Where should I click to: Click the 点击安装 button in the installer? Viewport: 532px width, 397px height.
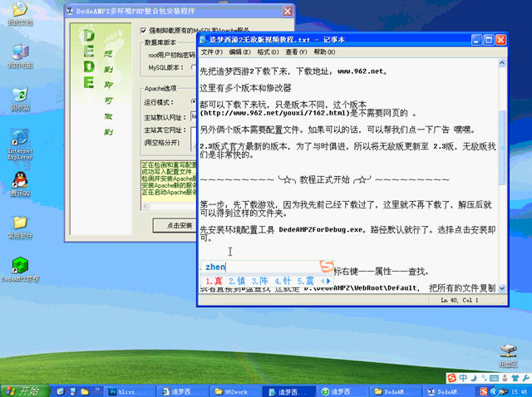click(x=175, y=225)
